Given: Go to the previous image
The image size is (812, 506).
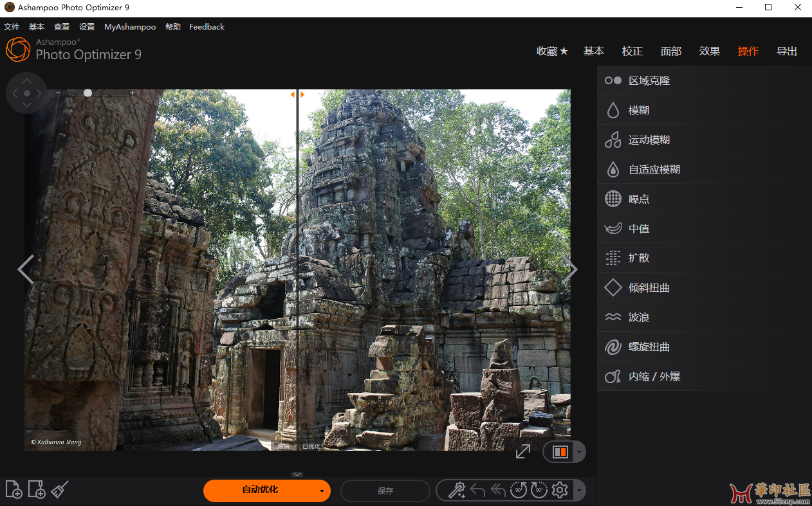Looking at the screenshot, I should click(26, 269).
